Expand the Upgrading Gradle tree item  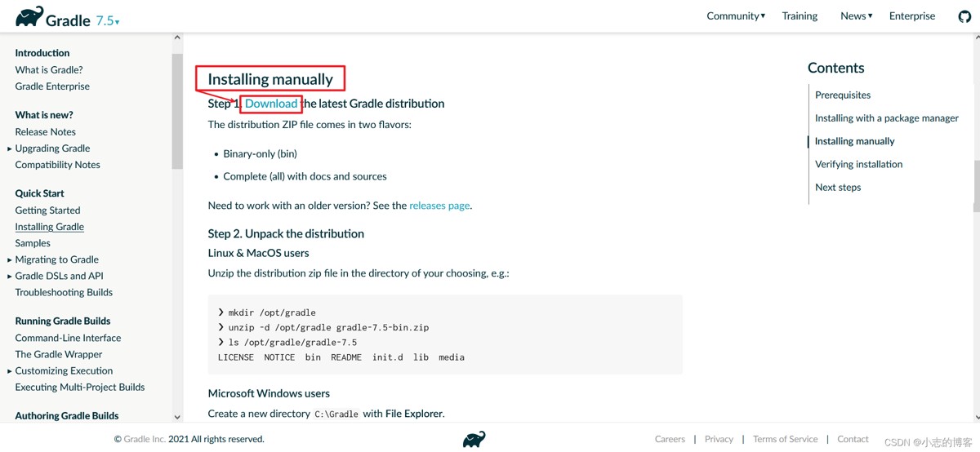[x=10, y=148]
